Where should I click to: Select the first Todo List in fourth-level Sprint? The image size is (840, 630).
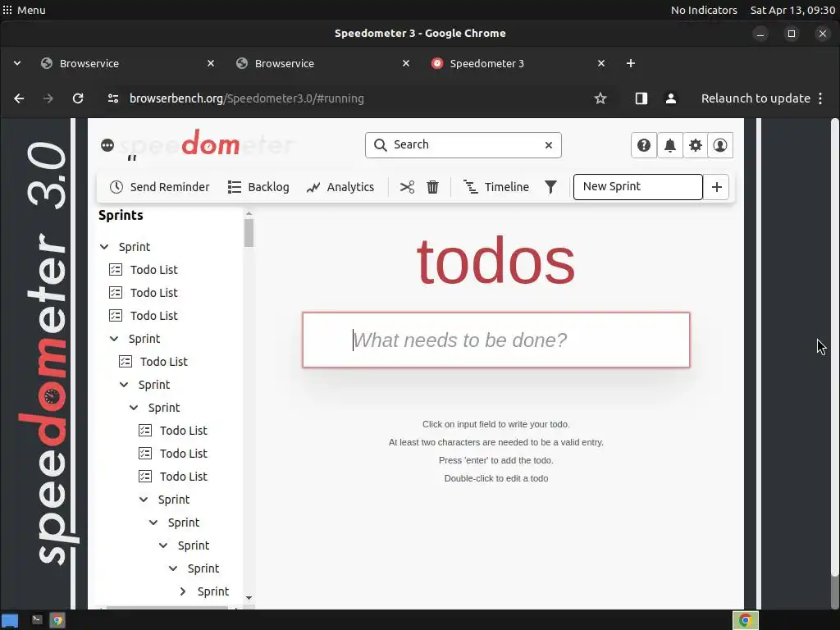(x=173, y=431)
